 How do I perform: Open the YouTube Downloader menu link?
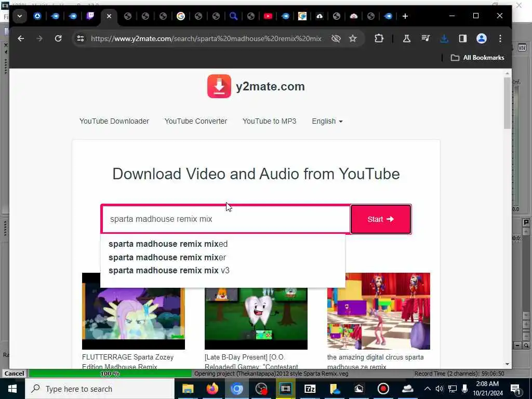[x=114, y=121]
